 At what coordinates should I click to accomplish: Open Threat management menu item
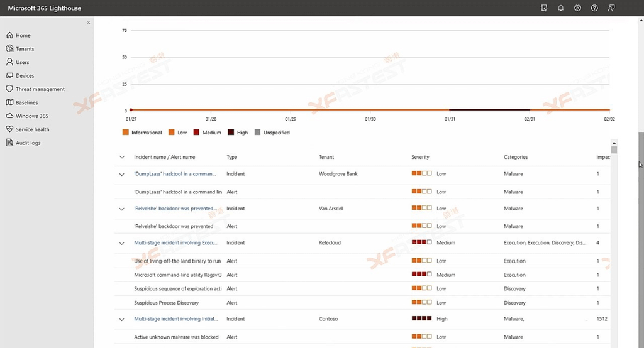[40, 89]
